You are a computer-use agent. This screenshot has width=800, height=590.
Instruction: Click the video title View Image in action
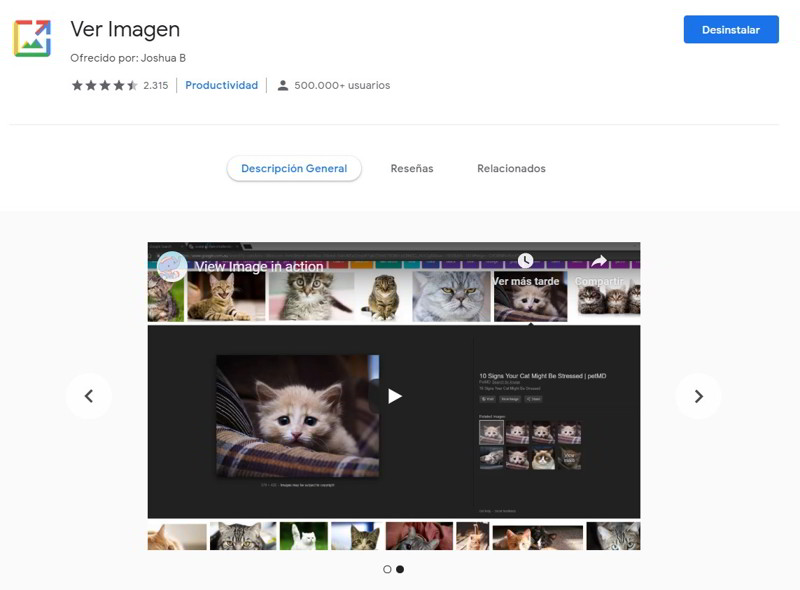[259, 267]
